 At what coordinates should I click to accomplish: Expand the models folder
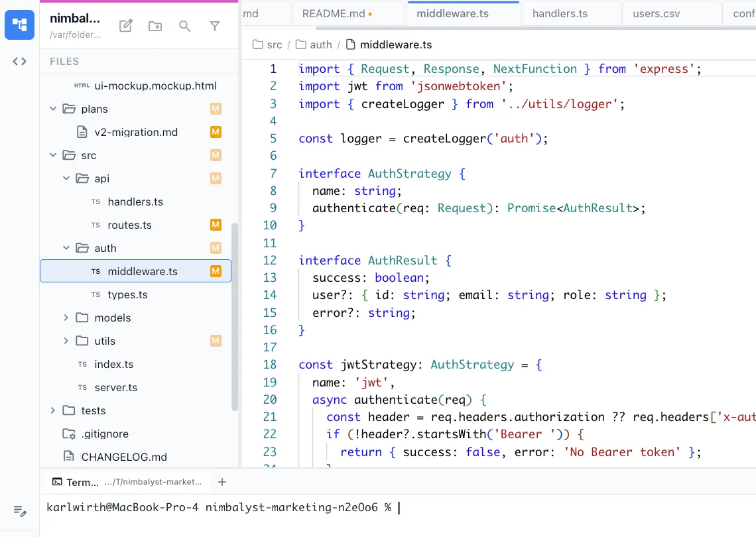[66, 318]
